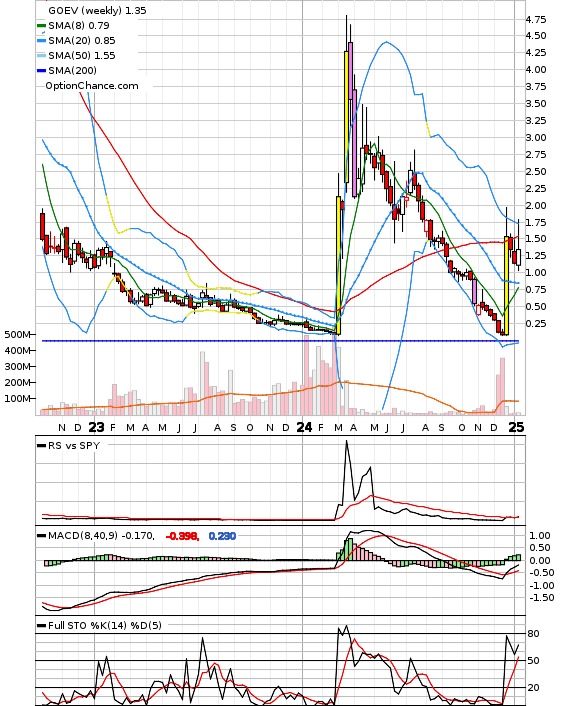Image resolution: width=566 pixels, height=706 pixels.
Task: Click the 1.00 level on MACD axis
Action: [540, 535]
